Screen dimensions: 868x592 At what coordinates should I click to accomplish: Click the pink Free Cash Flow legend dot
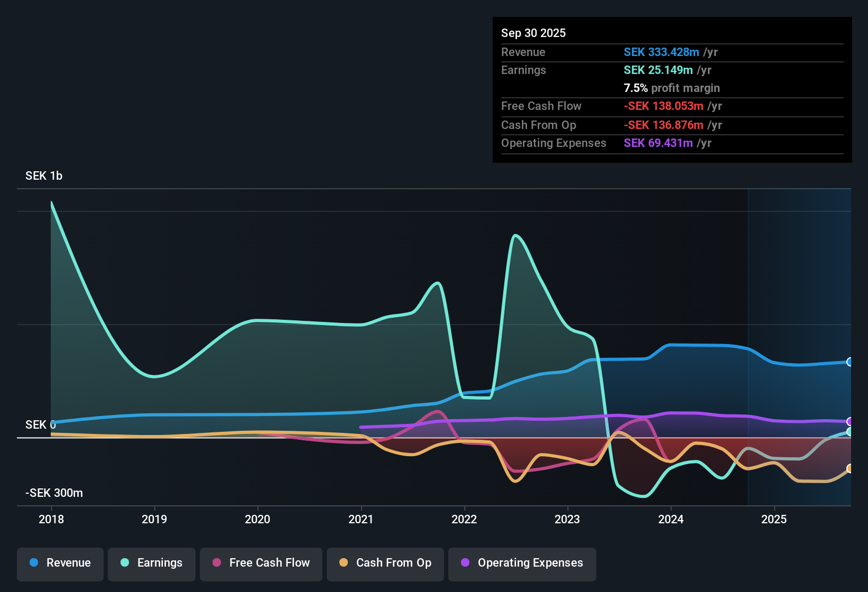[x=216, y=563]
